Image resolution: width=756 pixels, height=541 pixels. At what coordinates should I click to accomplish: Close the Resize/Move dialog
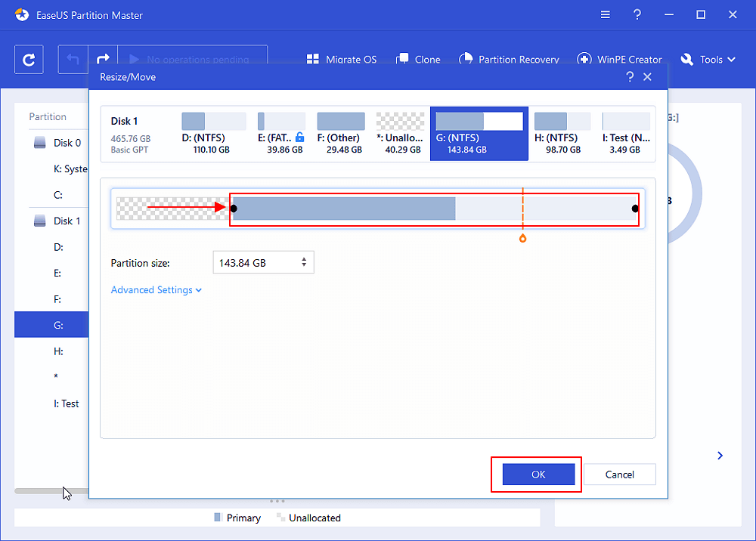click(648, 77)
